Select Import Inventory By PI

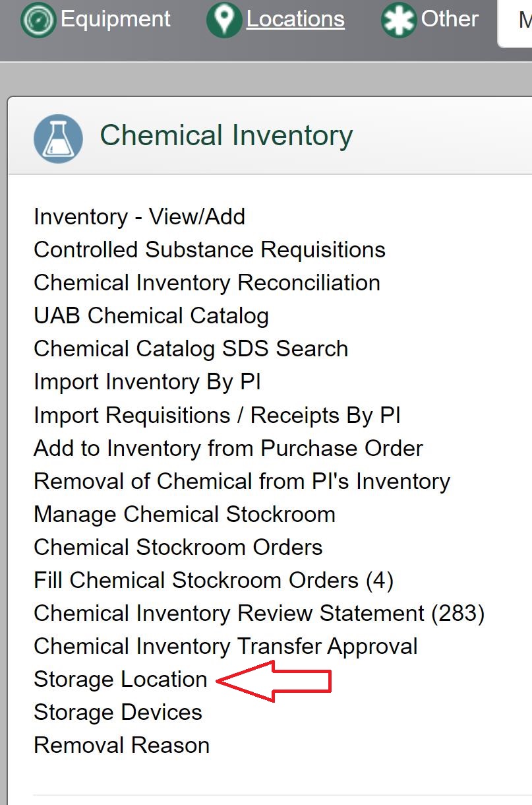[147, 381]
